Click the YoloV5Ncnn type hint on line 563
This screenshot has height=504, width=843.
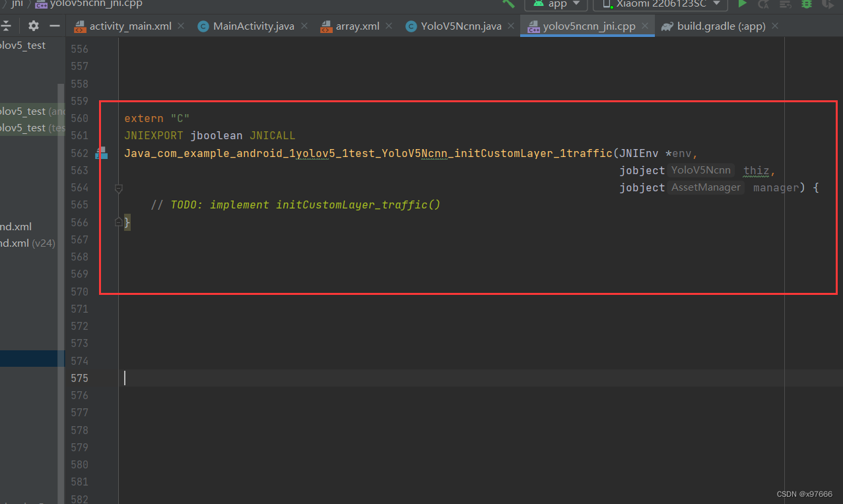pos(701,170)
